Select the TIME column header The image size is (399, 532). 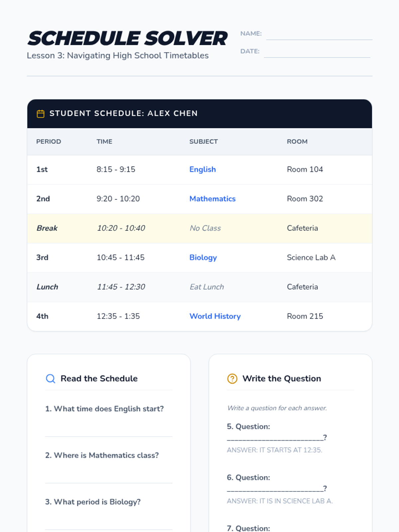[104, 142]
